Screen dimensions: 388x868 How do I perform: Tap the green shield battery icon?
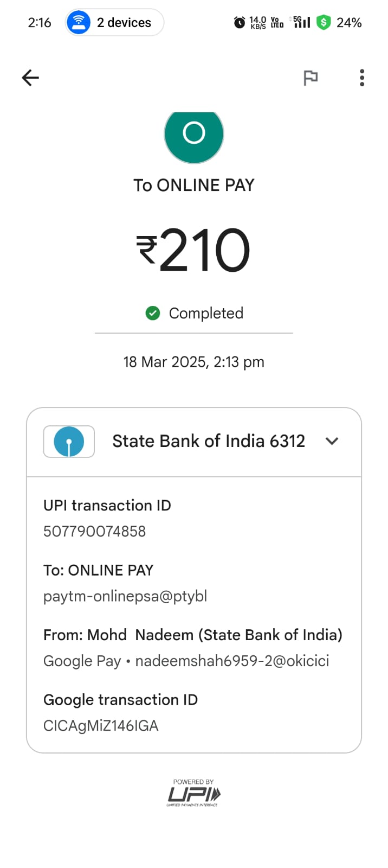324,22
